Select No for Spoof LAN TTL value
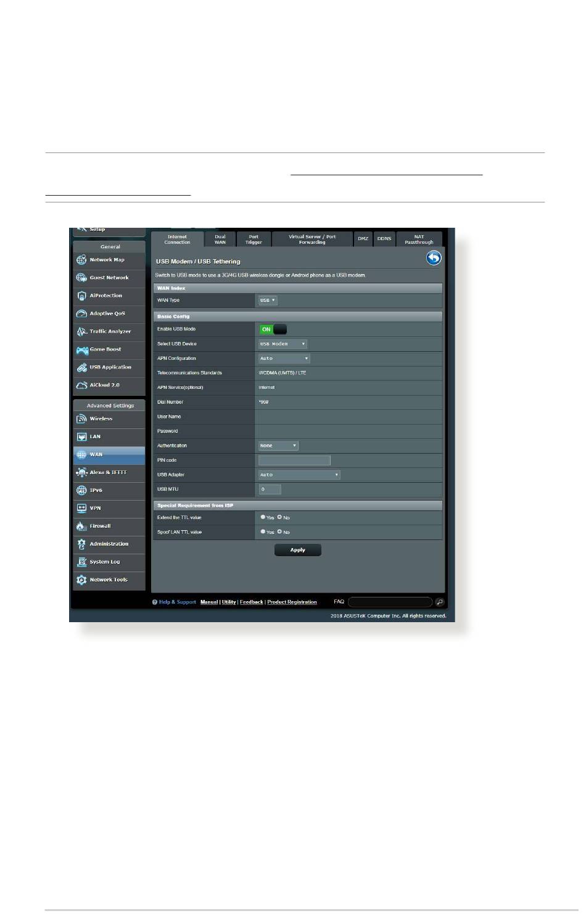Image resolution: width=586 pixels, height=924 pixels. tap(279, 531)
